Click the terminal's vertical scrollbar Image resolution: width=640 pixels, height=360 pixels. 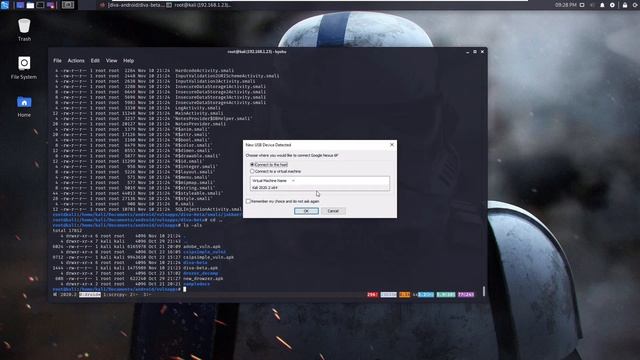tap(484, 291)
